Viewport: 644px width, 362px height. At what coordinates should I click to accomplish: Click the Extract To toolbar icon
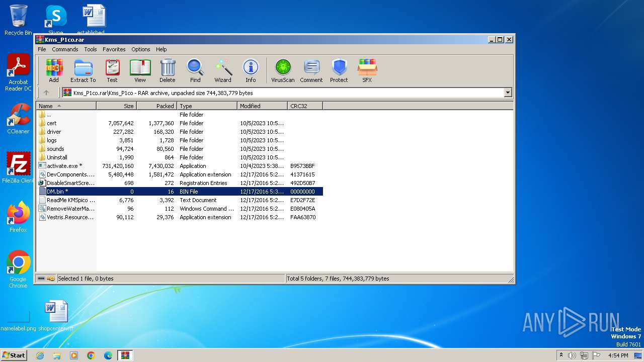click(x=83, y=71)
